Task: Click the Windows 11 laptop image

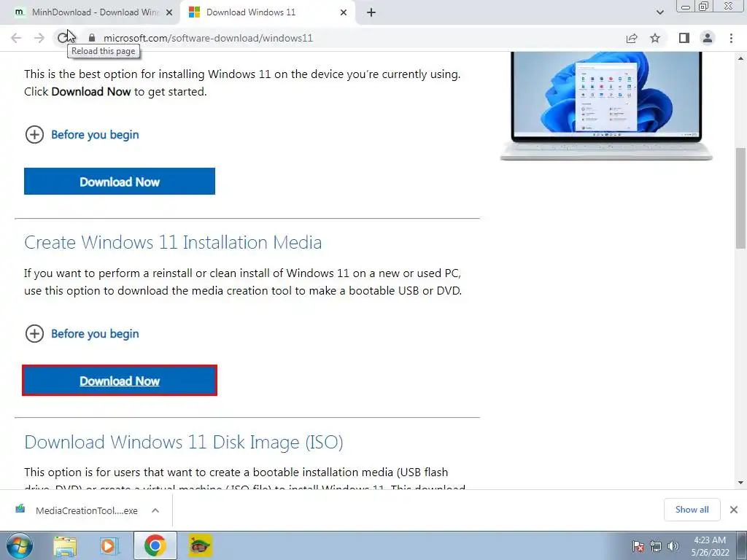Action: click(x=606, y=106)
